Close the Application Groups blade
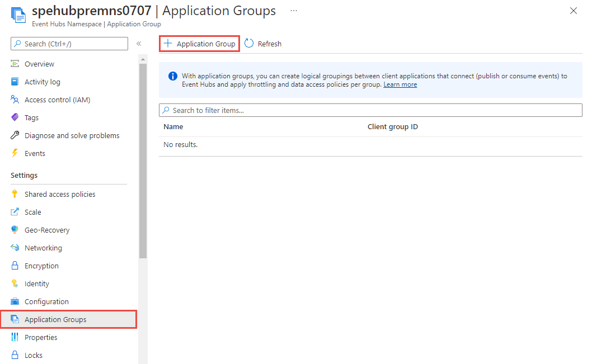The height and width of the screenshot is (364, 592). tap(574, 11)
